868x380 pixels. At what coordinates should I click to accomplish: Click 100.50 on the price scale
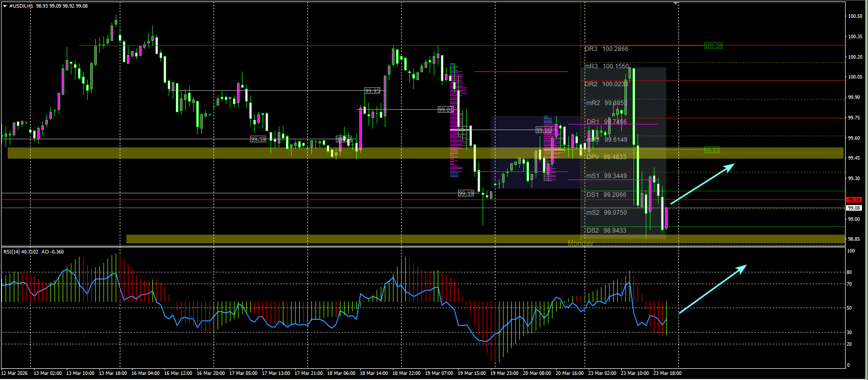tap(855, 16)
